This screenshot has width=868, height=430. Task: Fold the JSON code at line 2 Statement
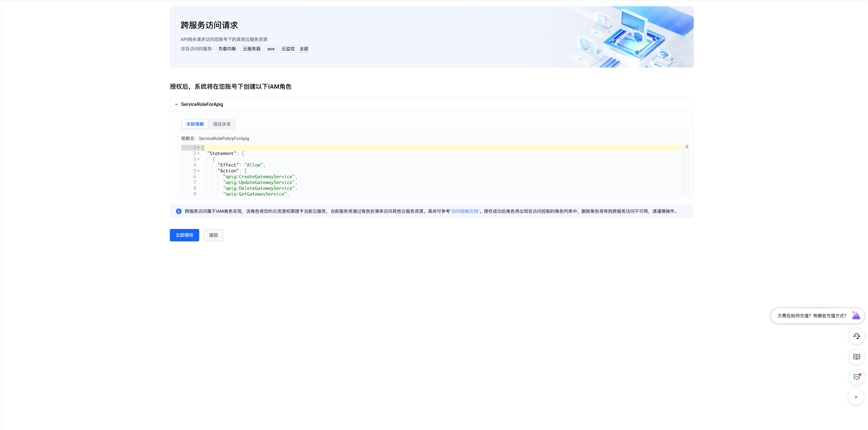[198, 153]
